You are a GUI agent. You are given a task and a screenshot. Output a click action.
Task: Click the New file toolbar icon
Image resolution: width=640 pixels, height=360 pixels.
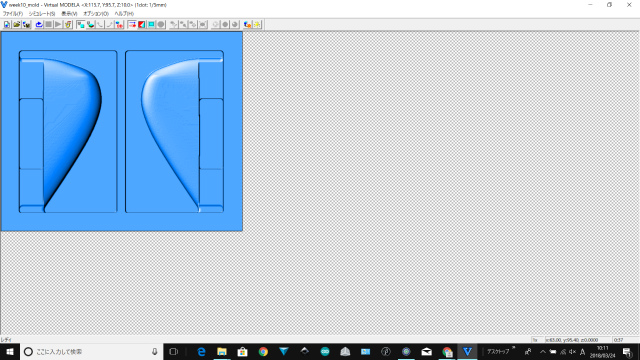coord(7,24)
